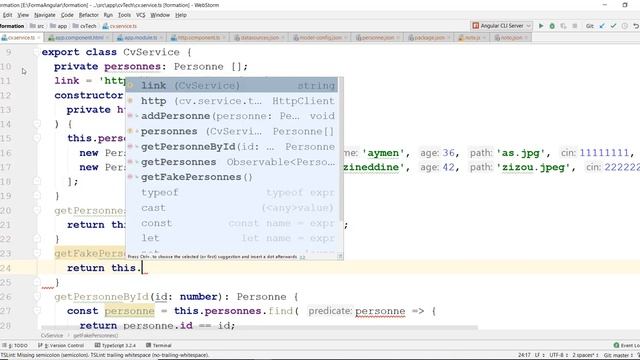Select the http HttpClient suggestion
The height and width of the screenshot is (360, 640).
tap(232, 101)
